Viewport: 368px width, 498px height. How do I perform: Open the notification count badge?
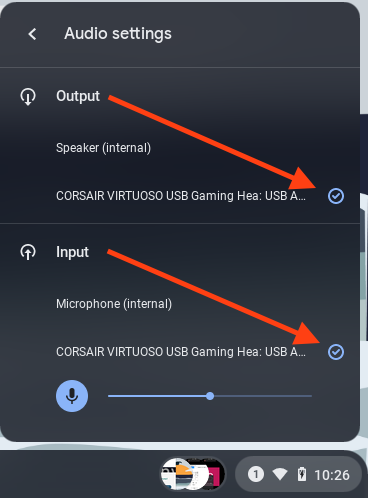coord(256,474)
